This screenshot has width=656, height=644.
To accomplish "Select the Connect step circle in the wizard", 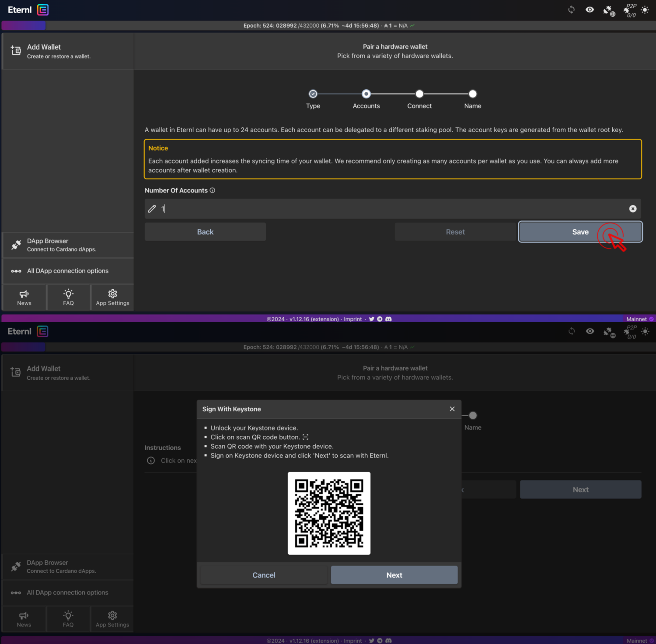I will (x=419, y=94).
